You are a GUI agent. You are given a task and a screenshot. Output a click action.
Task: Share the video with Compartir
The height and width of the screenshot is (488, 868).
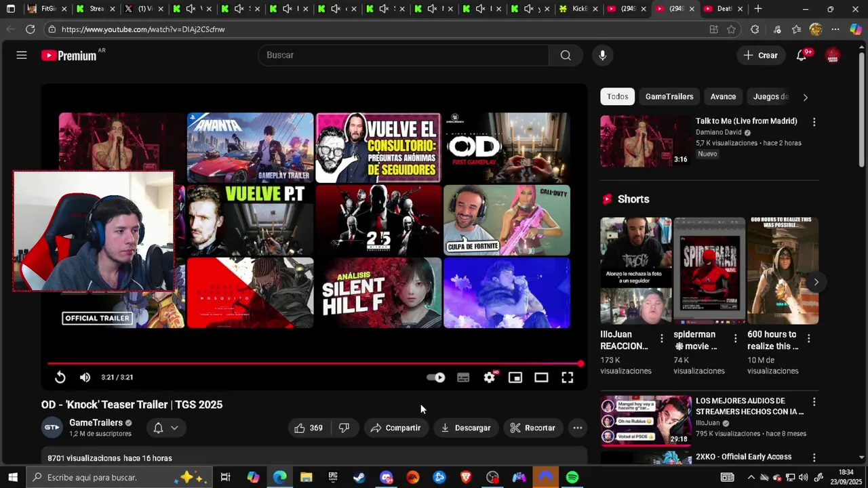[x=396, y=428]
